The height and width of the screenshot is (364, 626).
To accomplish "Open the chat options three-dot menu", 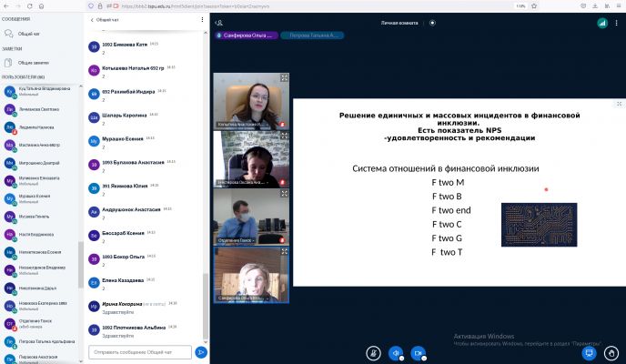I will pos(202,18).
